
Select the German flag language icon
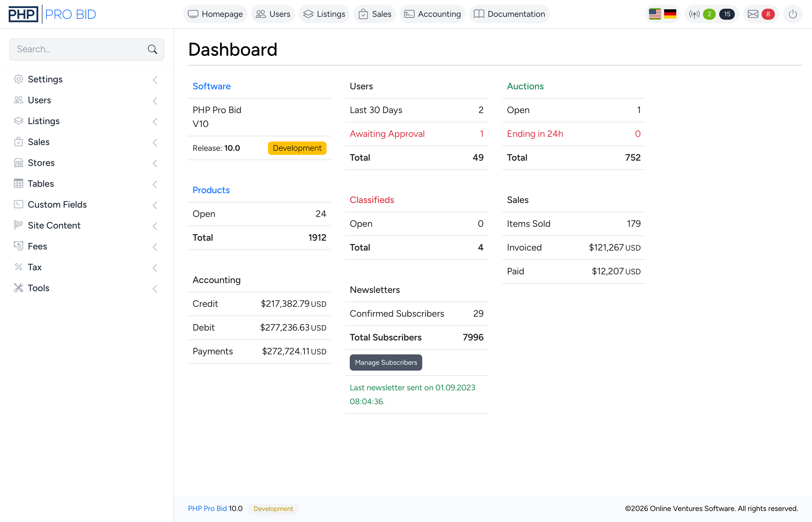point(670,14)
